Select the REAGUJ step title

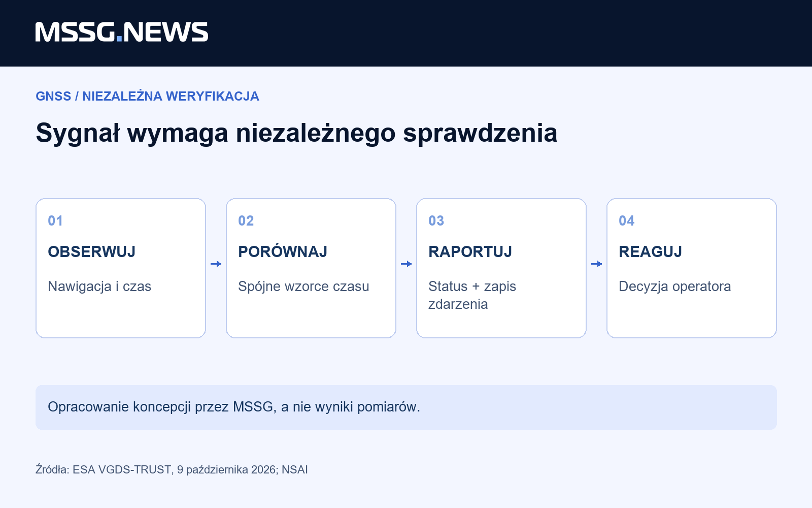click(651, 251)
